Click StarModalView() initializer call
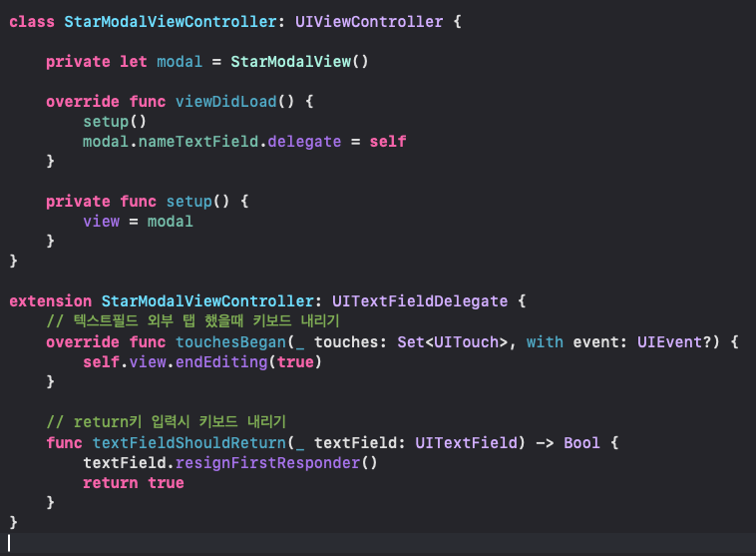Screen dimensions: 756x556 (299, 62)
